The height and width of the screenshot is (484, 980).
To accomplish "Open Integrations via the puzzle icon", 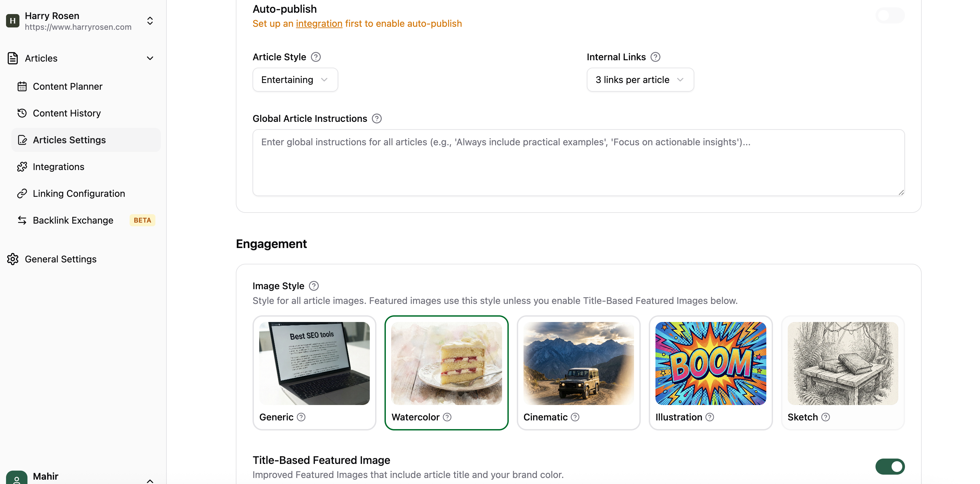I will [22, 167].
